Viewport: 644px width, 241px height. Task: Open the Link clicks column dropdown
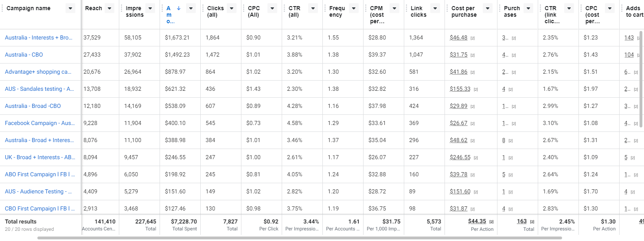click(x=434, y=7)
